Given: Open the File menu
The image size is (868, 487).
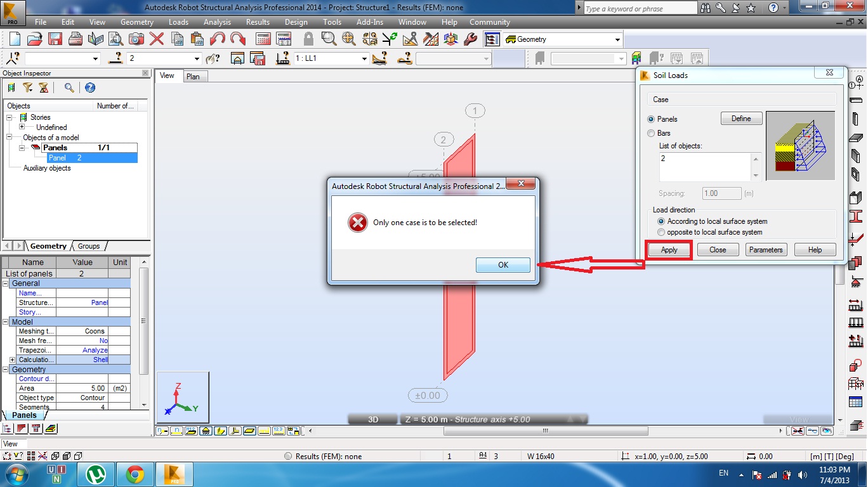Looking at the screenshot, I should 41,22.
